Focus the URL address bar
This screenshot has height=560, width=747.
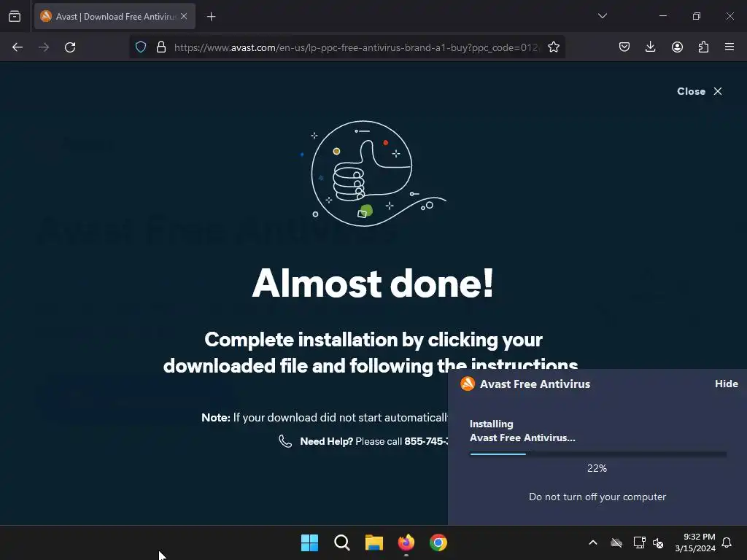point(356,47)
